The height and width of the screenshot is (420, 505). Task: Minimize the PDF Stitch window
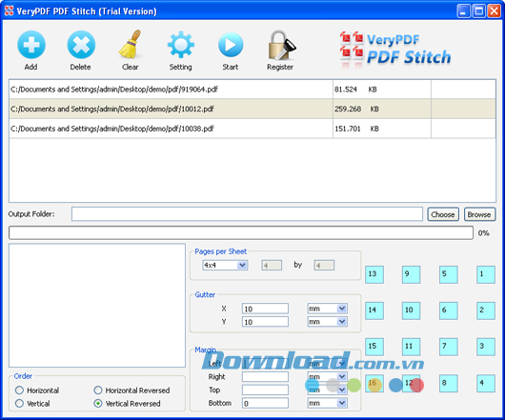[x=463, y=11]
